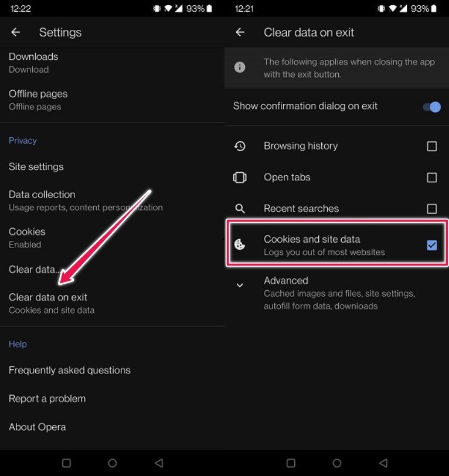Open Clear data on exit setting
449x476 pixels.
click(113, 304)
